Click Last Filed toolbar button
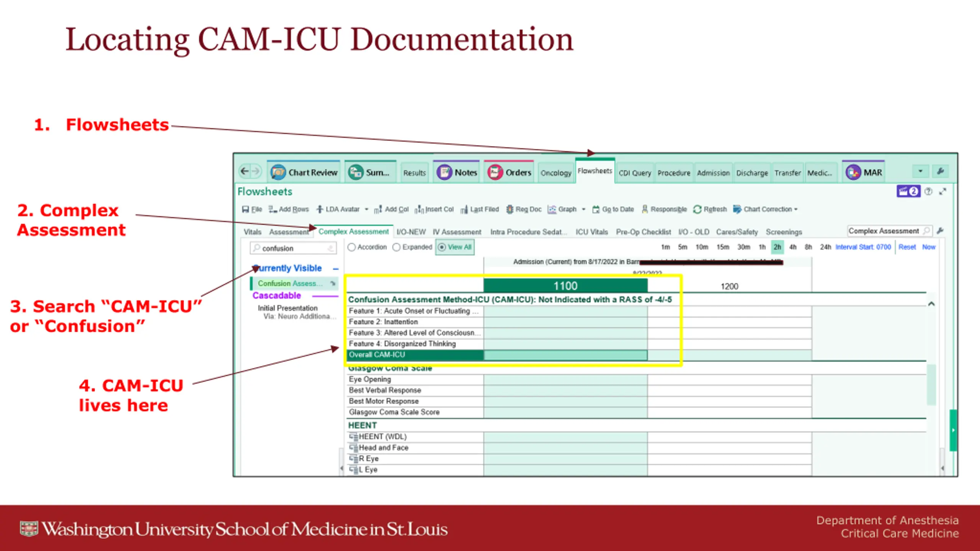The width and height of the screenshot is (980, 551). tap(480, 209)
